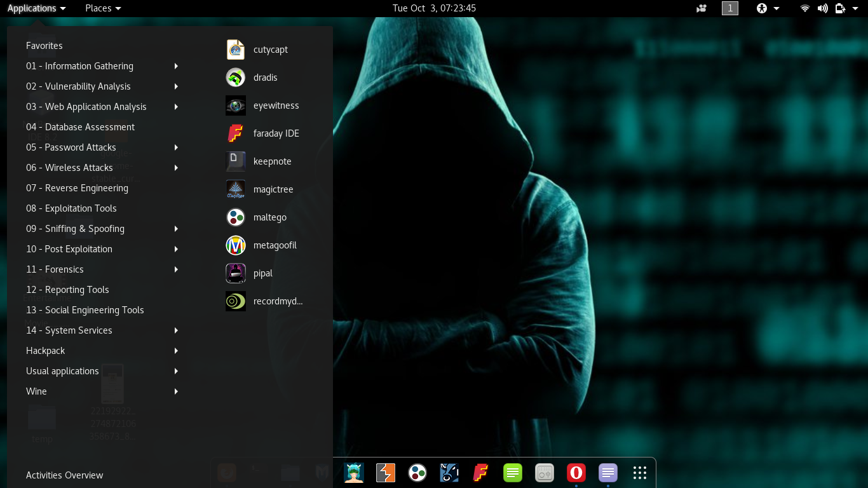Click the Wi-Fi status icon

point(805,8)
